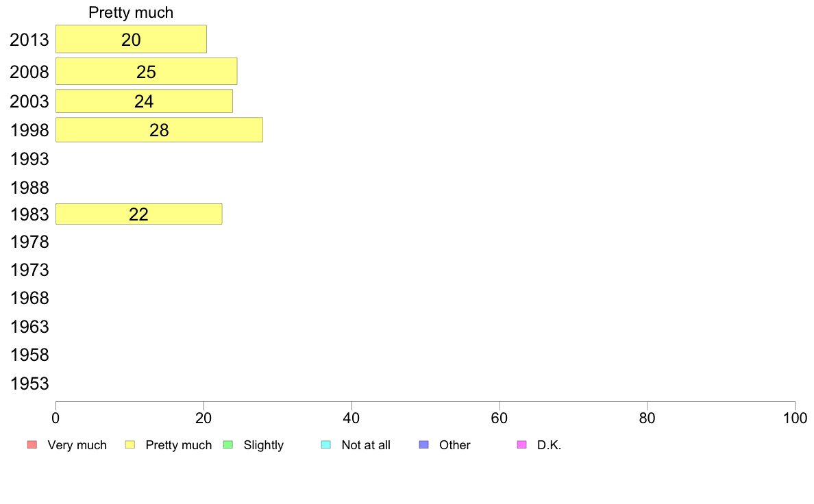Click the Very much legend text
814x504 pixels.
[x=77, y=445]
